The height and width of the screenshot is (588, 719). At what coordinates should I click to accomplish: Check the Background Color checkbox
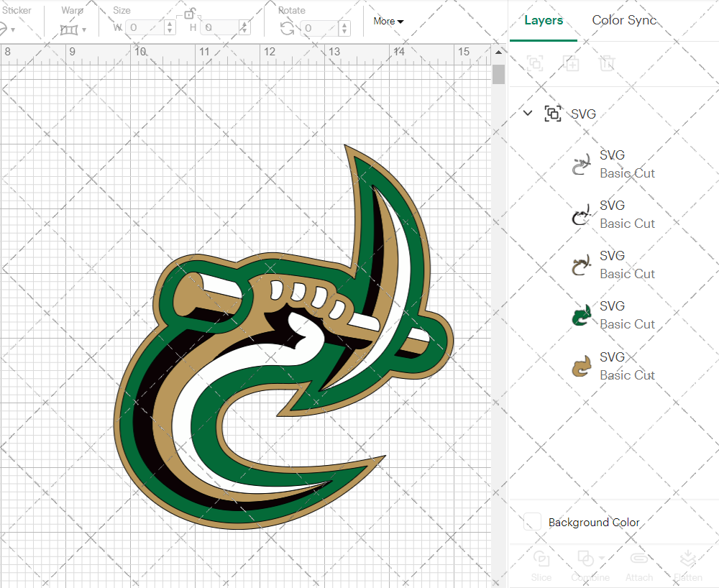531,522
